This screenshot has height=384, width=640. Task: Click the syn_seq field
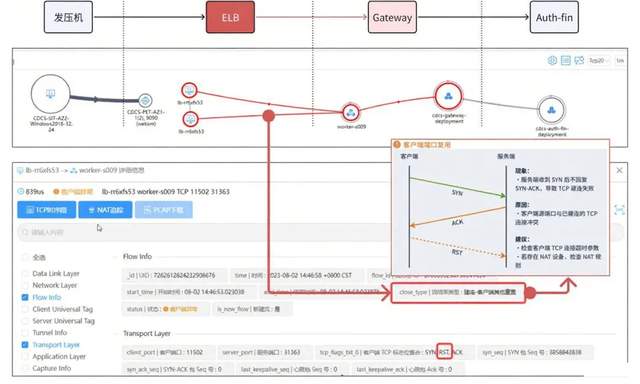pyautogui.click(x=536, y=352)
